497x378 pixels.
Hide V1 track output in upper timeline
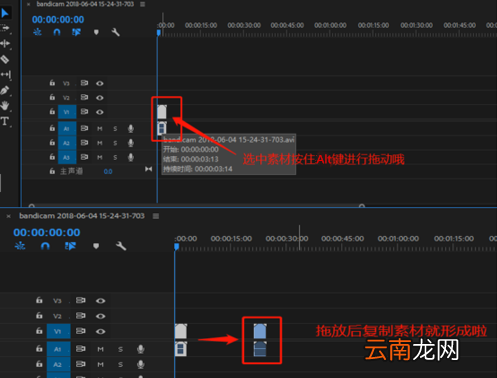click(x=100, y=112)
